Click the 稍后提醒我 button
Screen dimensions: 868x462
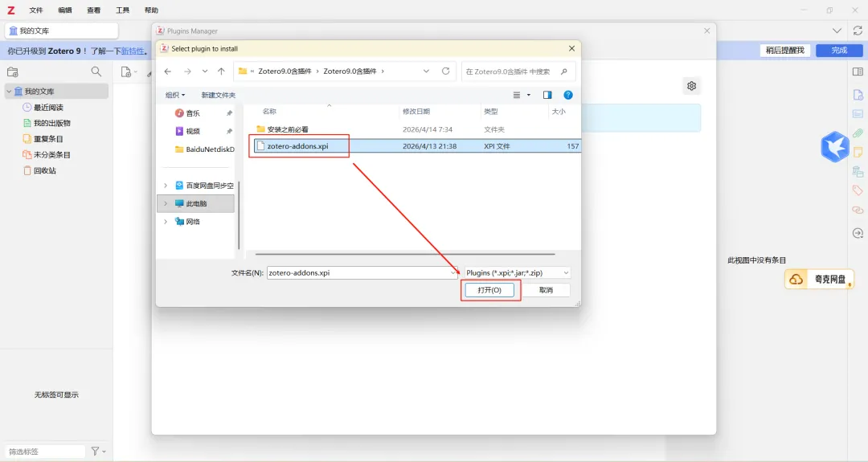[785, 51]
